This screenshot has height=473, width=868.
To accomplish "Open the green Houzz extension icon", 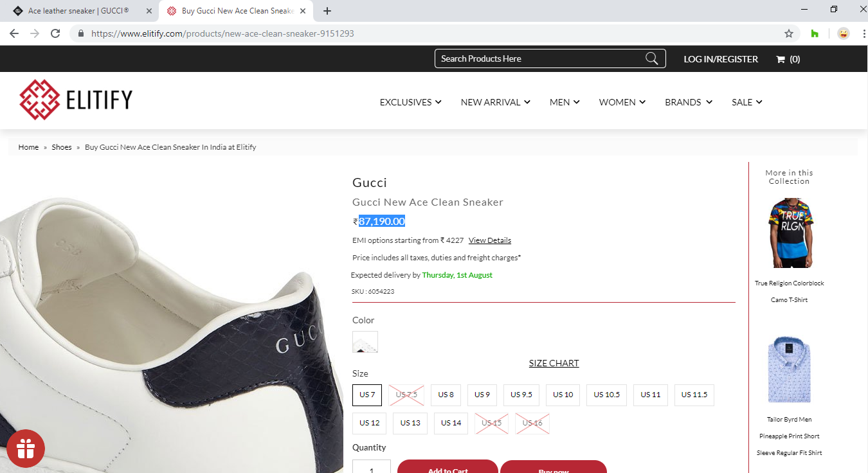I will (815, 33).
